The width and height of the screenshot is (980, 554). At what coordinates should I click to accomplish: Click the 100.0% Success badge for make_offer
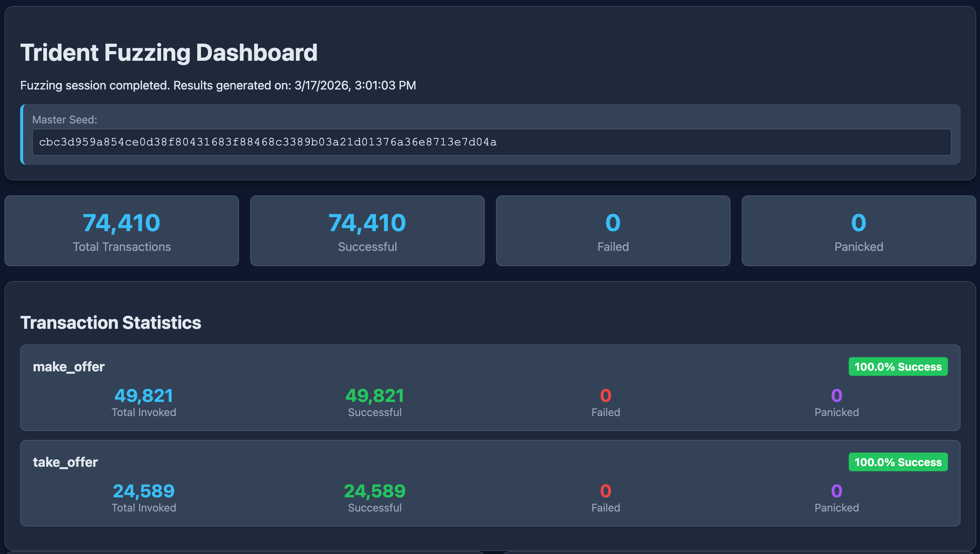point(898,366)
